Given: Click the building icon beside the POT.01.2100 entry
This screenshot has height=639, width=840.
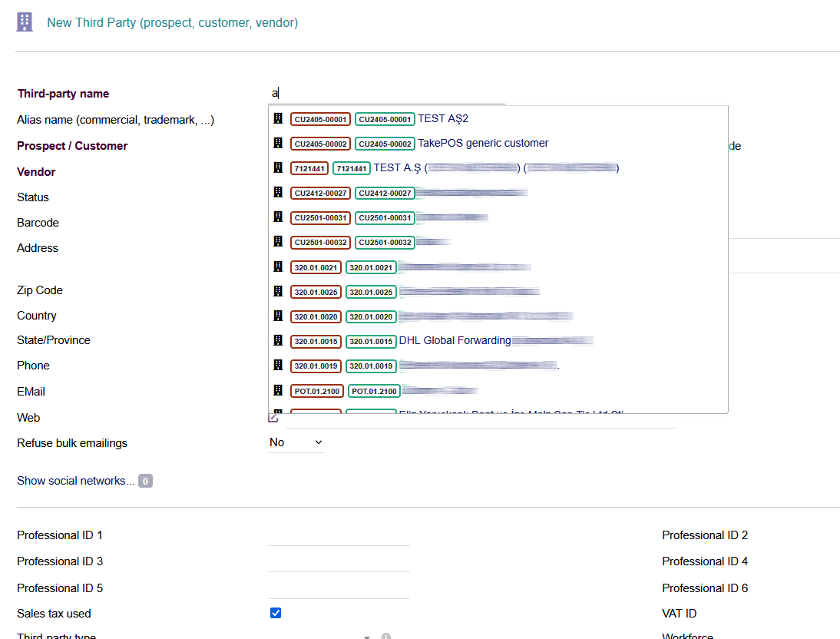Looking at the screenshot, I should (x=279, y=390).
